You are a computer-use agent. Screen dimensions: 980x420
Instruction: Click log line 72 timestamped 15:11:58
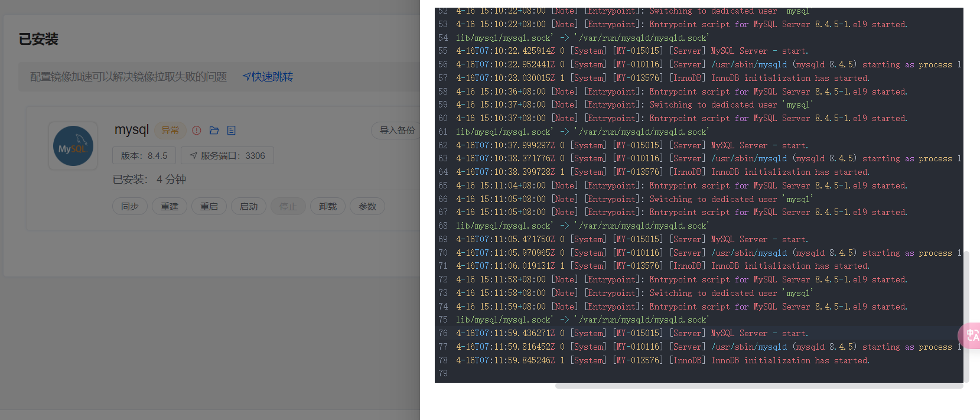[x=681, y=279]
